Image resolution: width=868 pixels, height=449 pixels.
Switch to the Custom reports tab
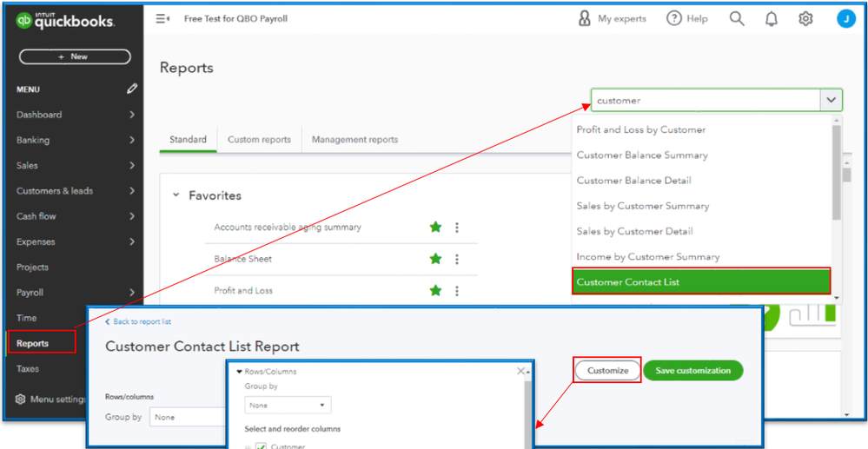coord(259,140)
